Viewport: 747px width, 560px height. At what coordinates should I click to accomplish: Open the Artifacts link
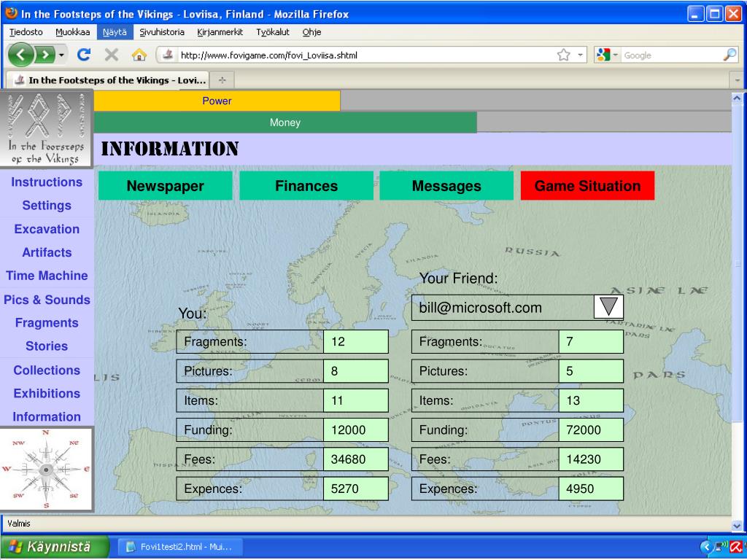coord(47,252)
